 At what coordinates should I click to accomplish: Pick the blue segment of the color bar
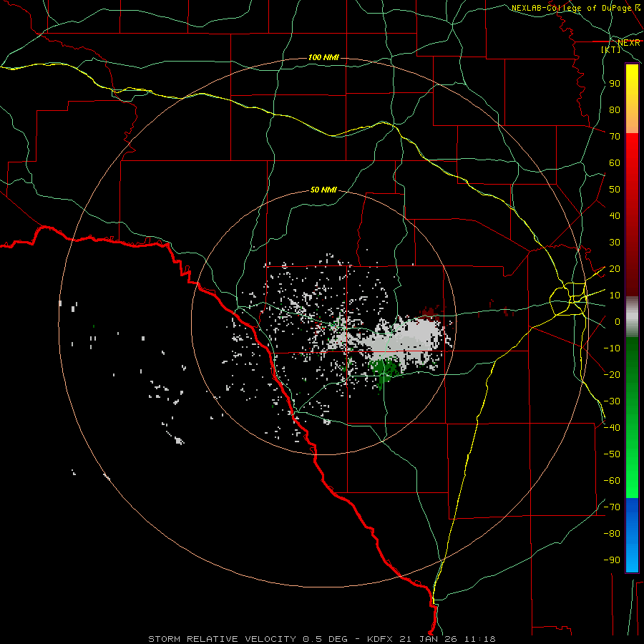point(632,534)
